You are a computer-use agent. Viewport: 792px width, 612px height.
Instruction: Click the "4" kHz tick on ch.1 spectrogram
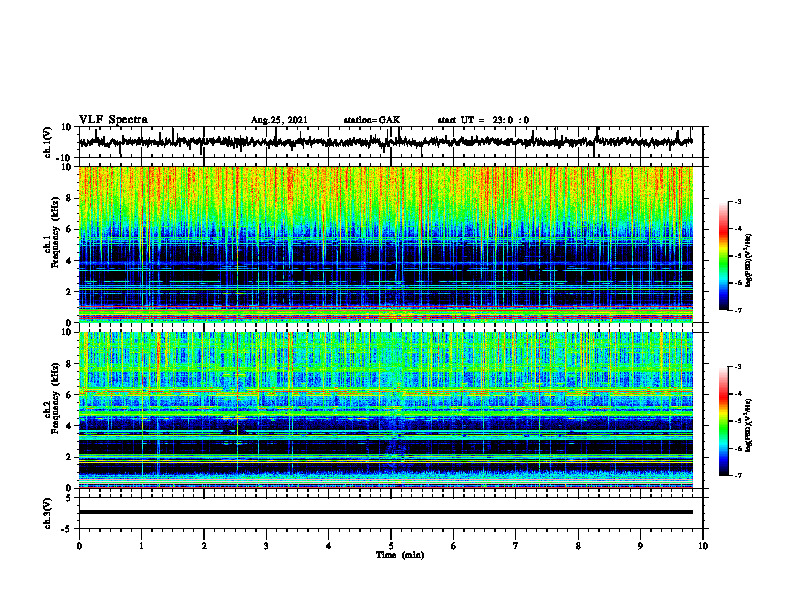point(69,261)
